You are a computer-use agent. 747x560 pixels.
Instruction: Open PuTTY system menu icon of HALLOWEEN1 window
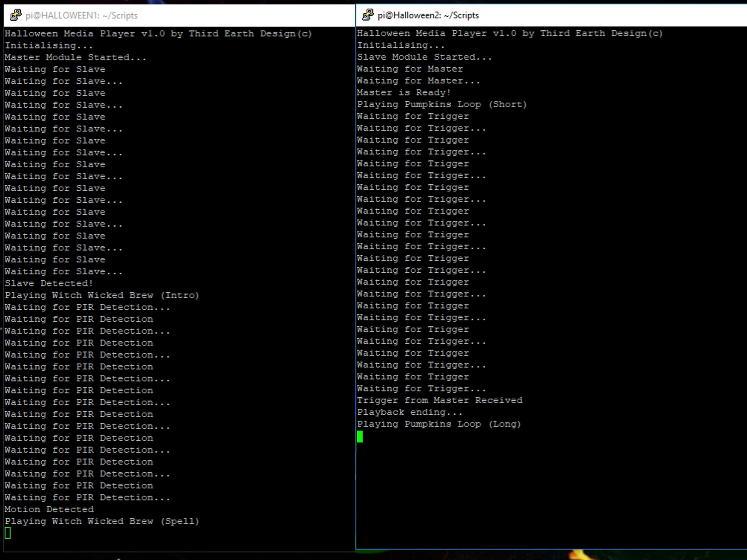(16, 15)
